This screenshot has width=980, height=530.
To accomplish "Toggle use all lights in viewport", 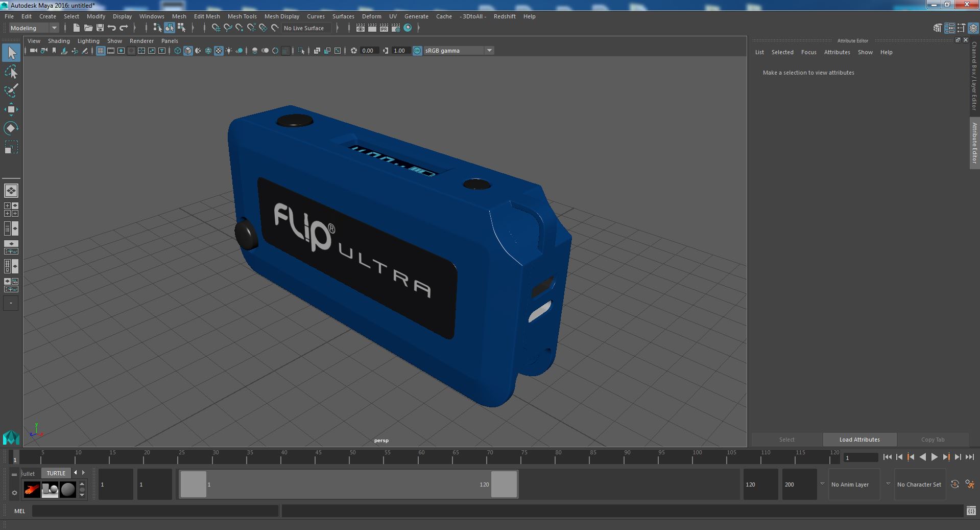I will click(229, 51).
